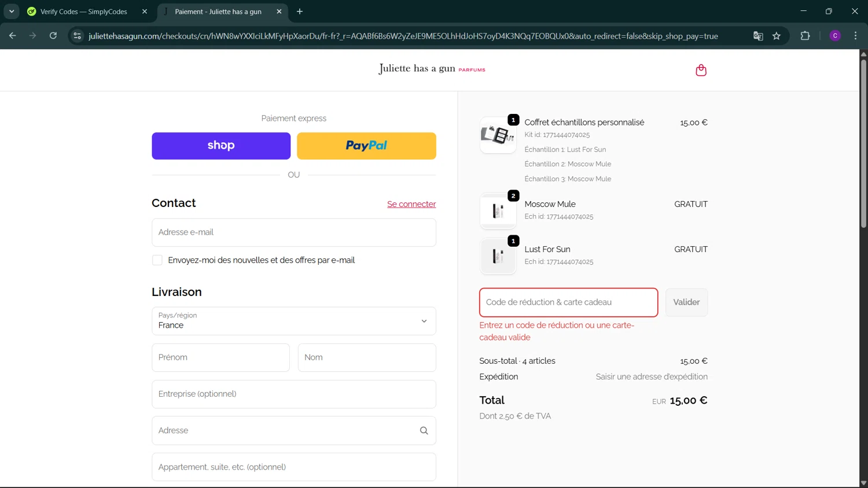Switch to Paiement Juliette has a gun tab
Image resolution: width=868 pixels, height=488 pixels.
pos(219,12)
